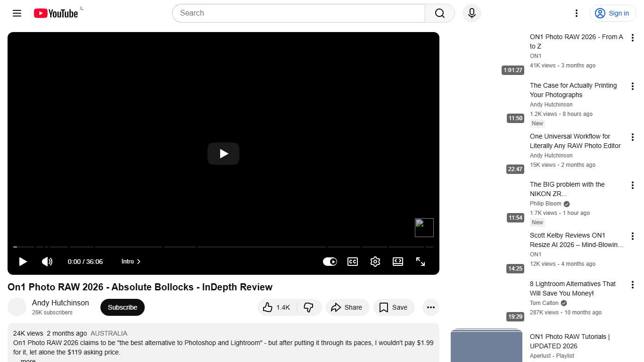
Task: Mute the video with the volume icon
Action: coord(47,262)
